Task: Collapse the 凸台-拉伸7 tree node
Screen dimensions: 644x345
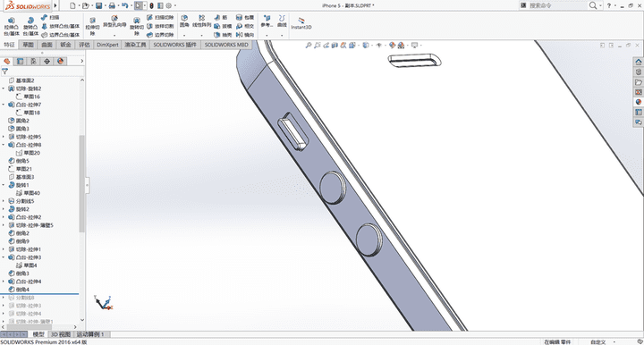Action: click(4, 105)
